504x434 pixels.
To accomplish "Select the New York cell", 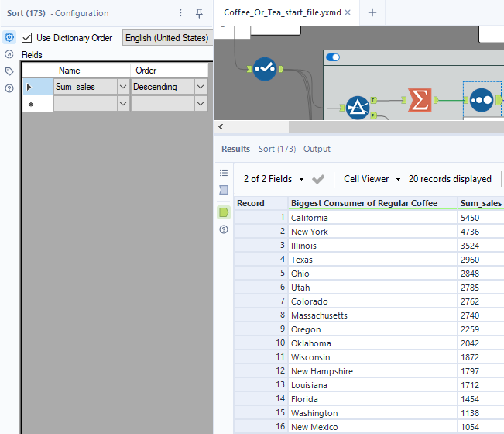I will point(372,232).
